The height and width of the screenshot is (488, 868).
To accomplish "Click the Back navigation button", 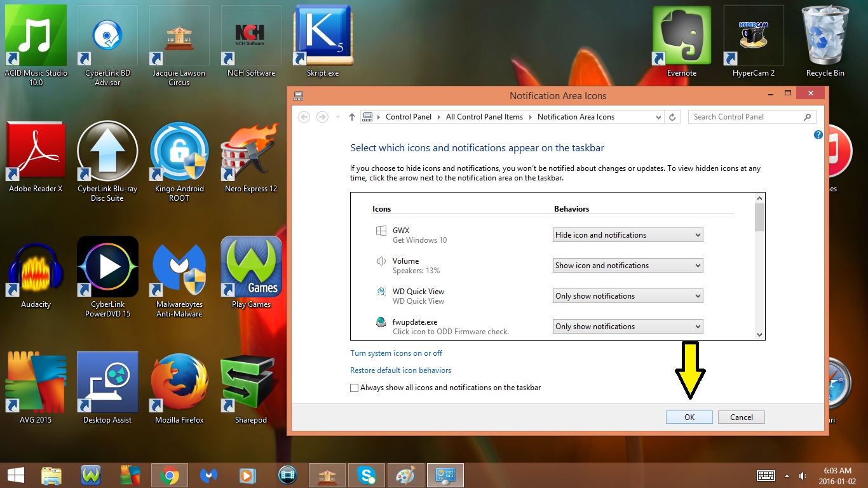I will pyautogui.click(x=304, y=117).
